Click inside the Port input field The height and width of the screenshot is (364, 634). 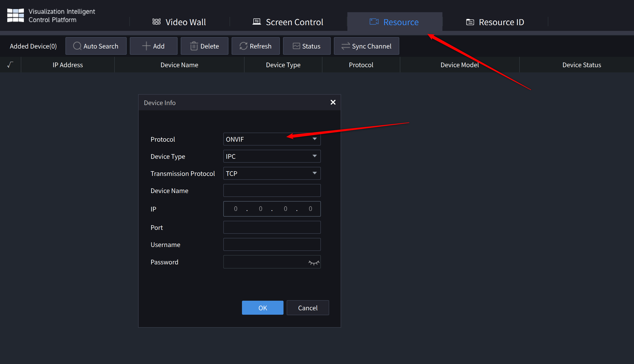click(x=272, y=227)
